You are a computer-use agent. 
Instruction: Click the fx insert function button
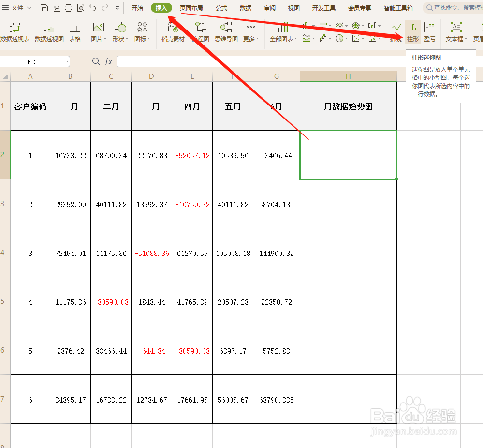click(x=108, y=61)
